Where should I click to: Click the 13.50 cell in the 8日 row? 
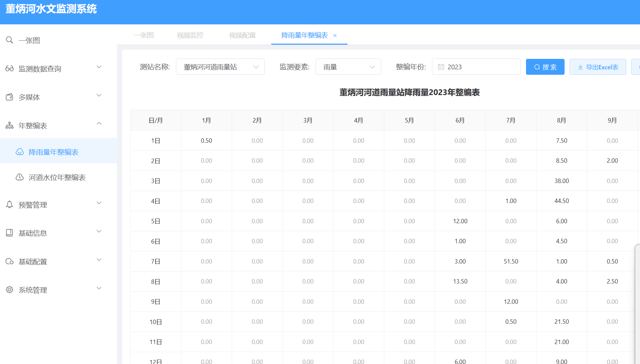pyautogui.click(x=460, y=281)
